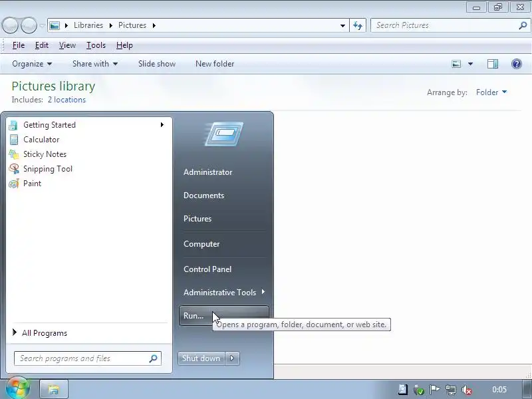Open Organize dropdown menu
The width and height of the screenshot is (532, 399).
click(32, 64)
